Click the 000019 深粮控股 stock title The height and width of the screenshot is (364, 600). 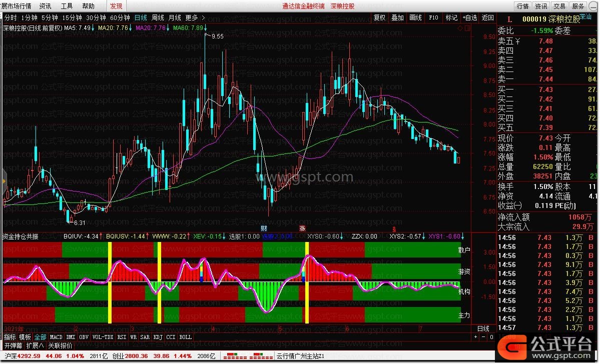pos(551,19)
